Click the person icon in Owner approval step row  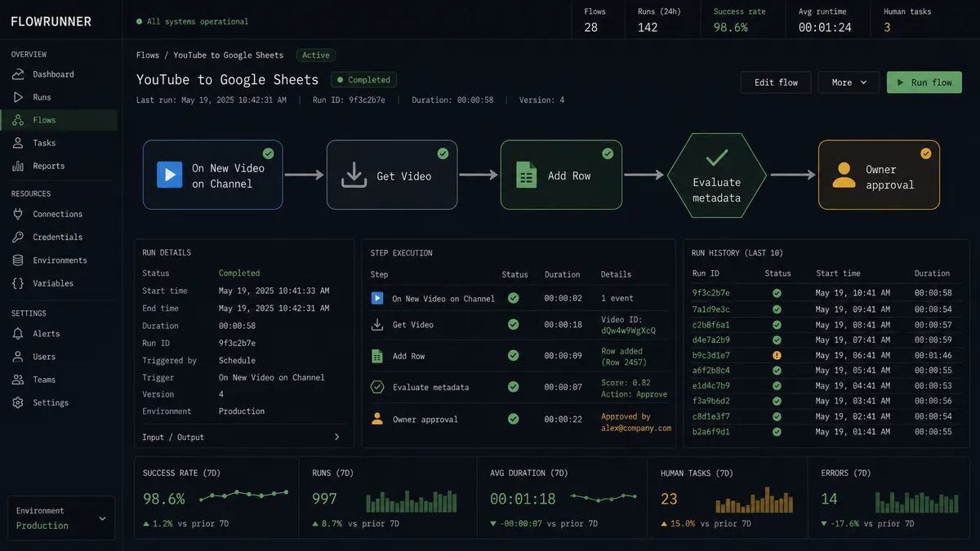(377, 419)
